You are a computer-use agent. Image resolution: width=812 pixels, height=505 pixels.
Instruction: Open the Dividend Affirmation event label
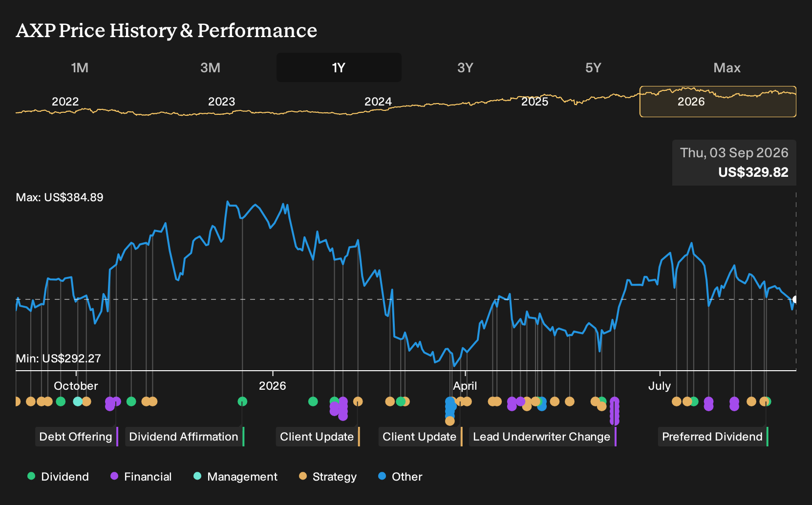[184, 437]
